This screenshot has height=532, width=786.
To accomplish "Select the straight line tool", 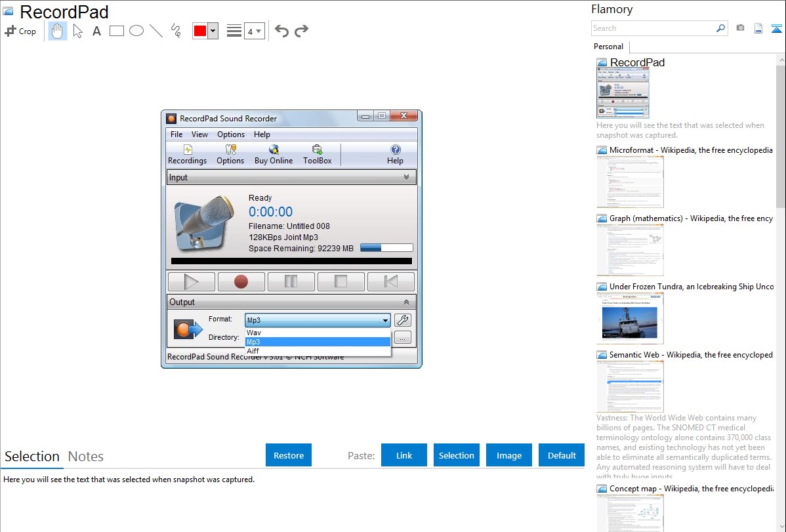I will pyautogui.click(x=156, y=31).
